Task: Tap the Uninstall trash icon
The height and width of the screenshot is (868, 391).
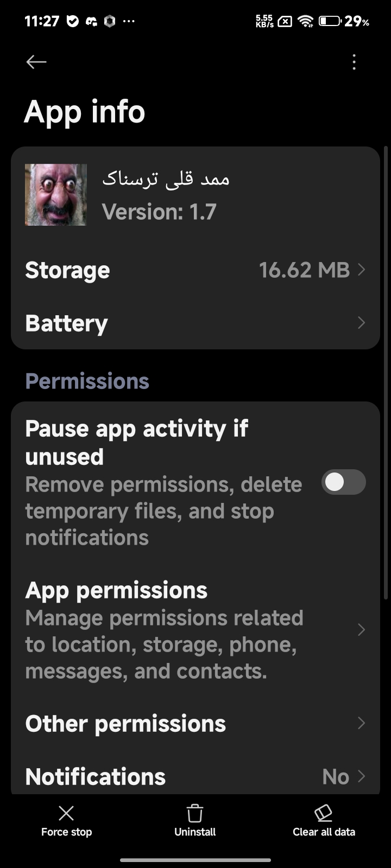Action: 195,813
